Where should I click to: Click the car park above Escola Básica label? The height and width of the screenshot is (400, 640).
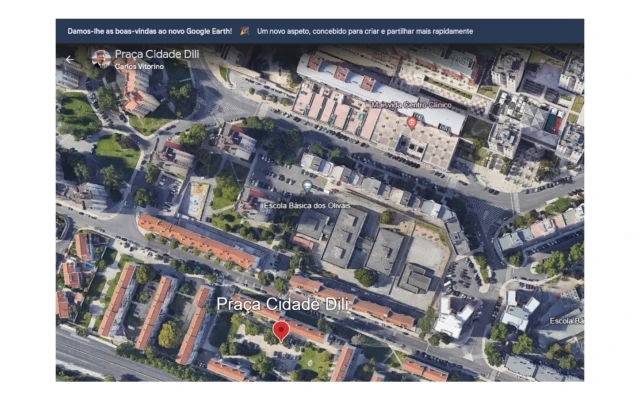tap(280, 177)
